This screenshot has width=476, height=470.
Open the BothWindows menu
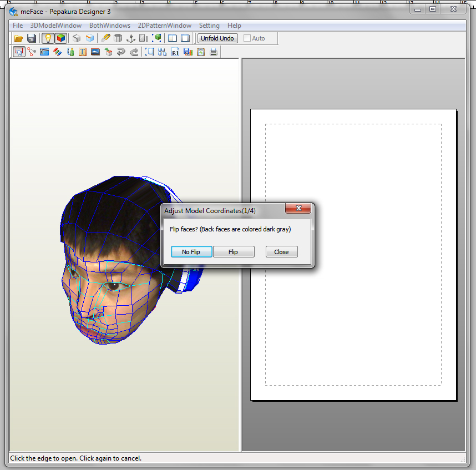tap(110, 26)
